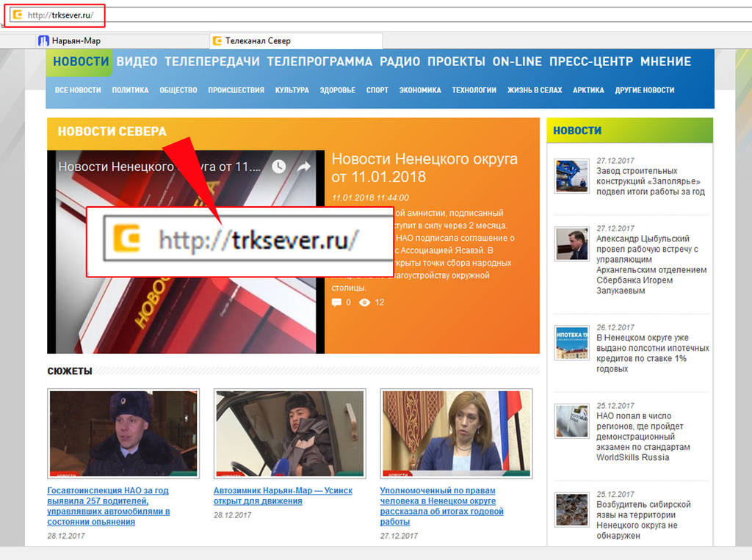This screenshot has height=560, width=752.
Task: Click the Нарьян-Мар tab favicon
Action: (43, 41)
